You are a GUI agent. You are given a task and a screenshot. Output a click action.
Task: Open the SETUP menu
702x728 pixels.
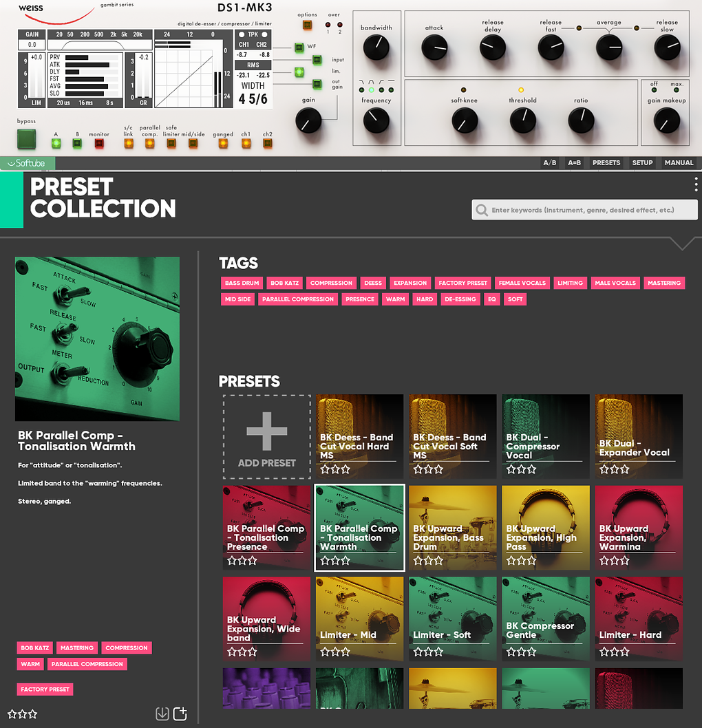pyautogui.click(x=643, y=163)
